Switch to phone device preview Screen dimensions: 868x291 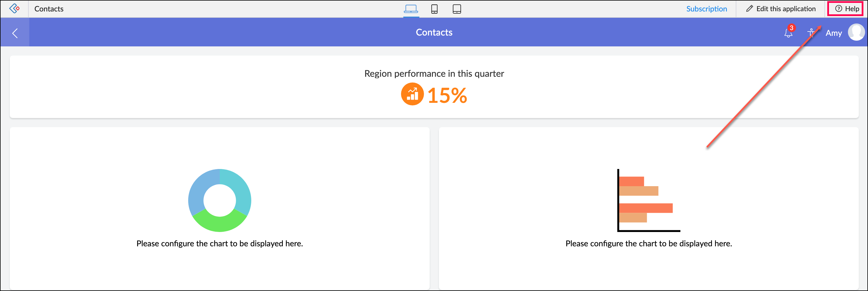(434, 9)
